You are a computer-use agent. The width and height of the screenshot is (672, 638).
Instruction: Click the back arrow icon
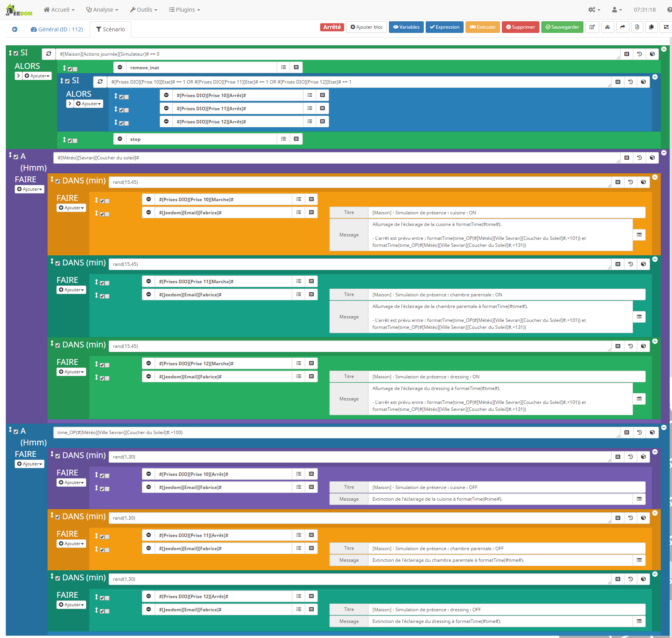[x=15, y=29]
